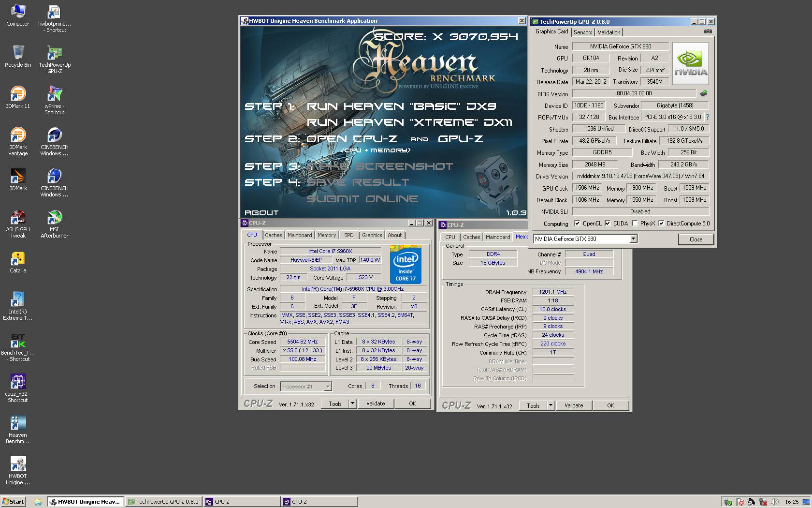Switch to the Sensors tab in GPU-Z

point(583,32)
